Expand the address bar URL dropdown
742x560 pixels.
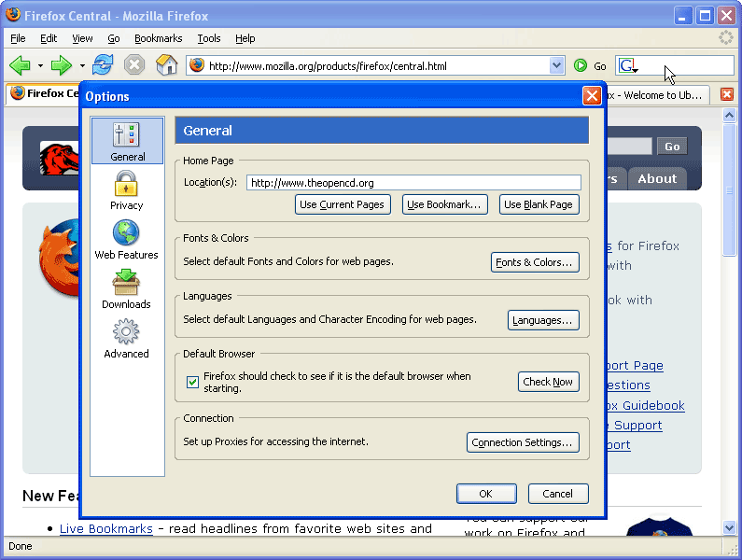tap(557, 65)
